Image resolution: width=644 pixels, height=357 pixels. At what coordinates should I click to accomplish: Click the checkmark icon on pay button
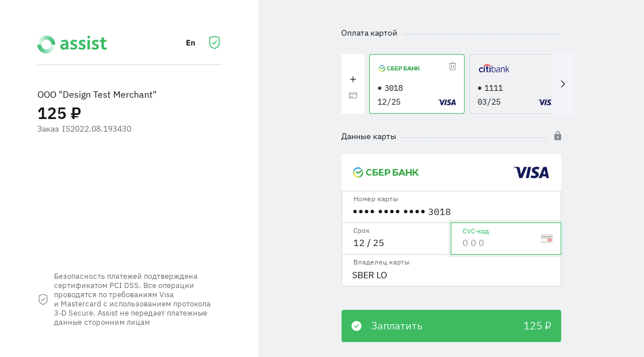tap(356, 326)
